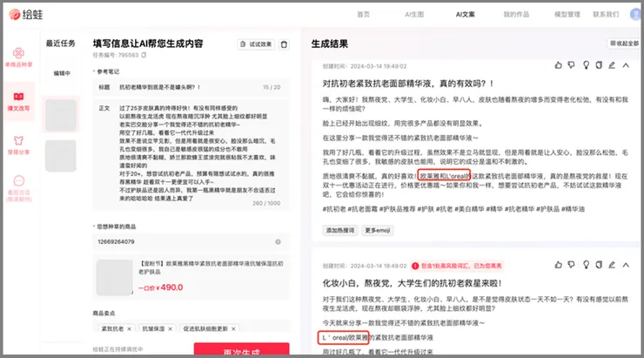Image resolution: width=644 pixels, height=358 pixels.
Task: Click the 260 / 1000 character counter
Action: tap(266, 203)
